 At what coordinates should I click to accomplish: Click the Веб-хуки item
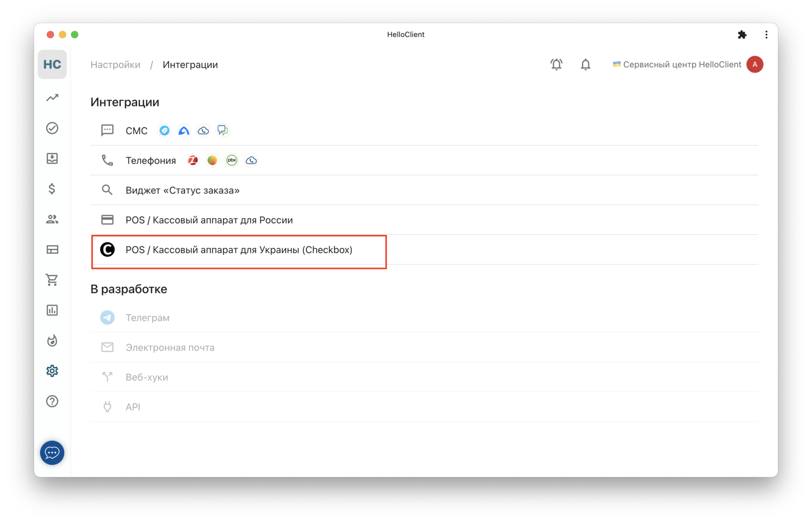point(424,377)
